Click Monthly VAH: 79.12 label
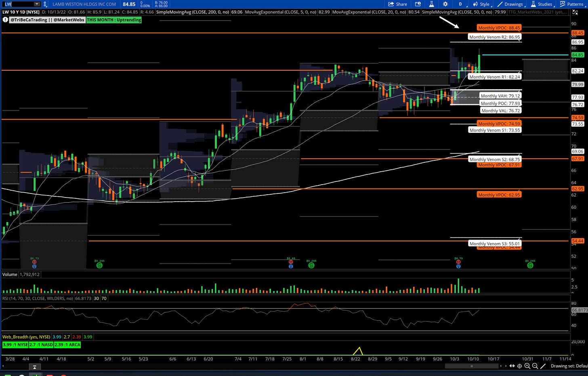The image size is (588, 376). (500, 96)
